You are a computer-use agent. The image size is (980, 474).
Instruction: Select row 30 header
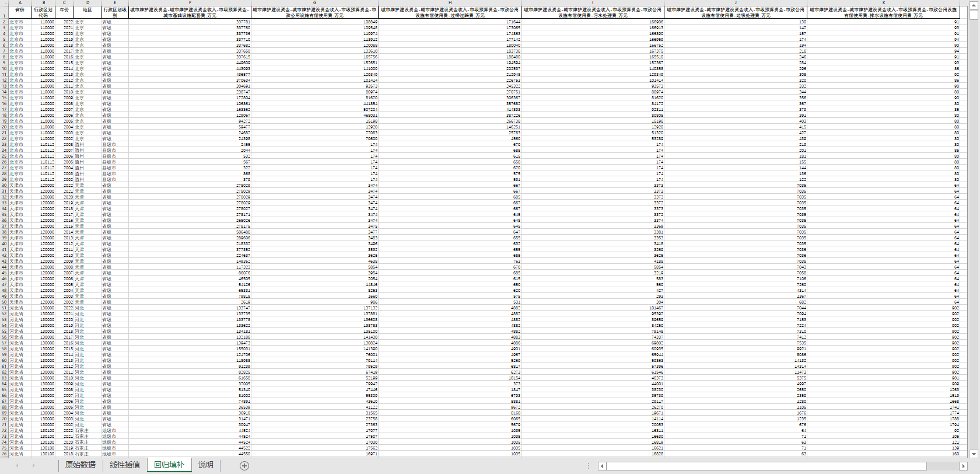click(x=4, y=185)
